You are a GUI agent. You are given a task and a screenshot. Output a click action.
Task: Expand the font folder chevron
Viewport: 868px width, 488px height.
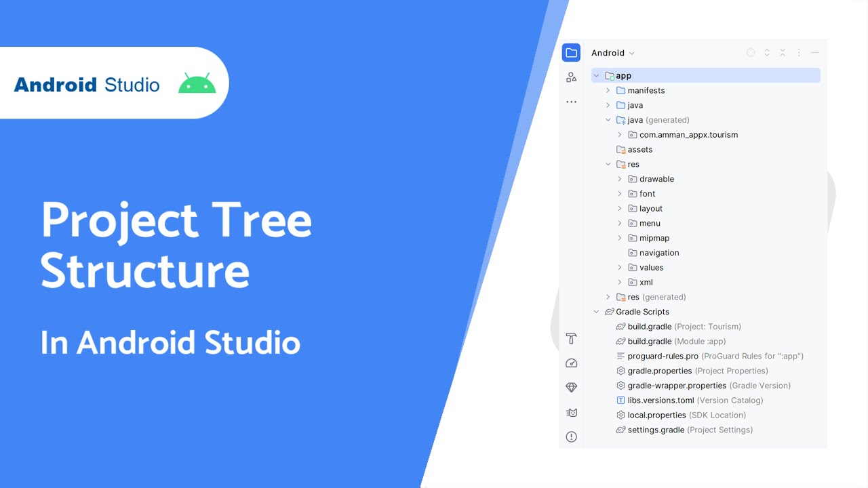coord(619,194)
